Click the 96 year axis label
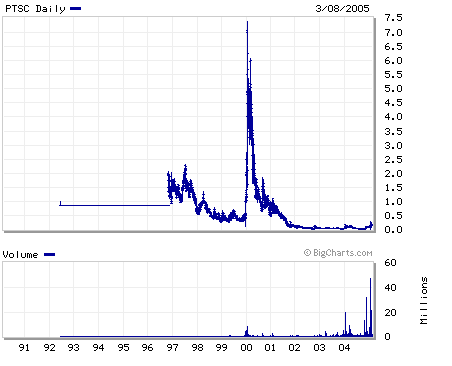The height and width of the screenshot is (366, 452). 147,348
